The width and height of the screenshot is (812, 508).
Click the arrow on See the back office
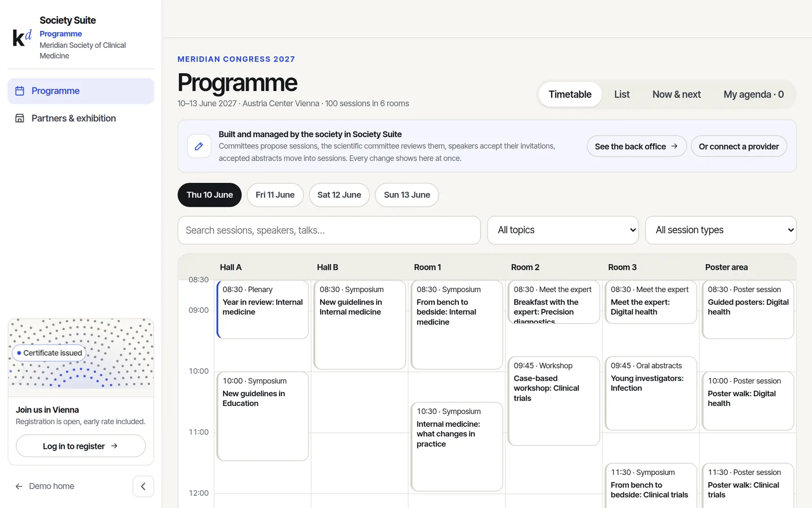[x=674, y=146]
